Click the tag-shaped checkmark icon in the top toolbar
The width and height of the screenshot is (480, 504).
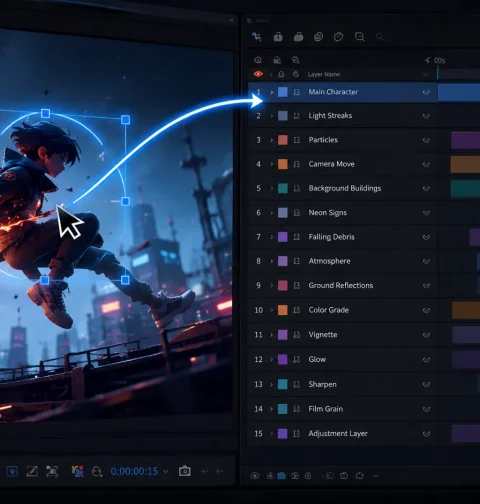point(338,37)
